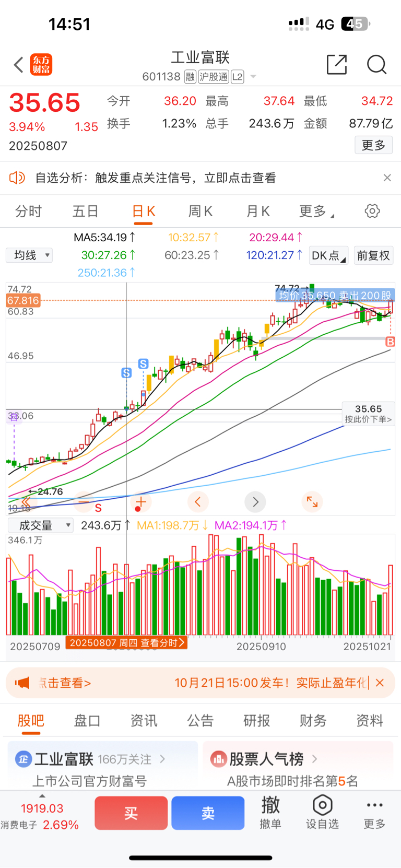Switch to the 分时 chart tab
Viewport: 401px width, 868px height.
pyautogui.click(x=28, y=211)
